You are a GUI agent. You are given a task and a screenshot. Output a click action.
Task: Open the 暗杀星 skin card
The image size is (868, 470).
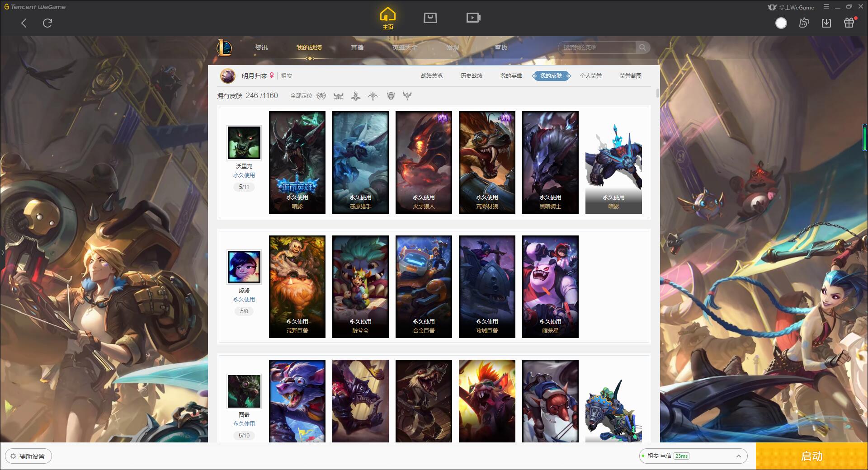550,287
